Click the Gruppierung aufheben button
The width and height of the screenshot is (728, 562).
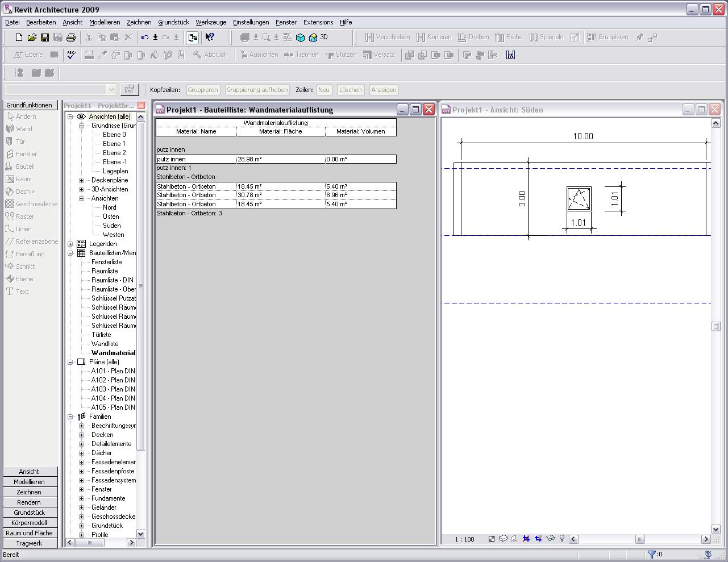coord(257,90)
